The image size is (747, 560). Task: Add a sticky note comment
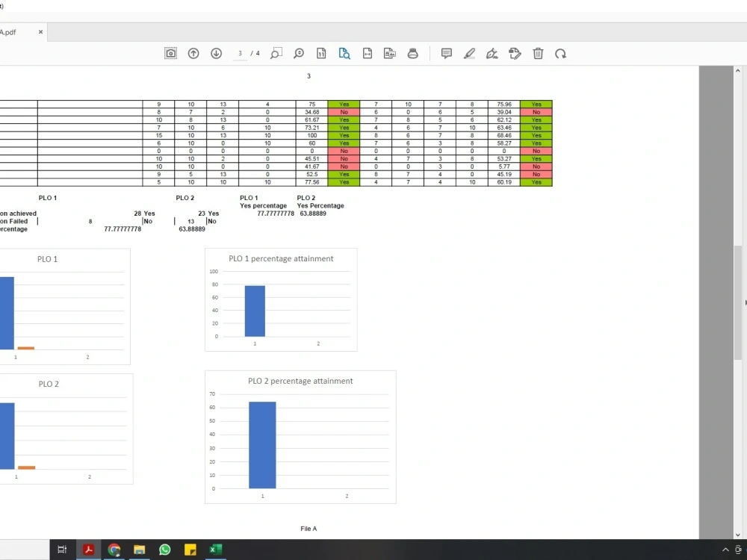447,53
